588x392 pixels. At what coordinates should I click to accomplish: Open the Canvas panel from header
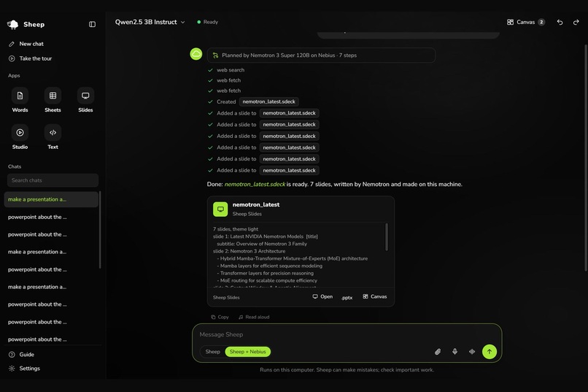[x=526, y=22]
